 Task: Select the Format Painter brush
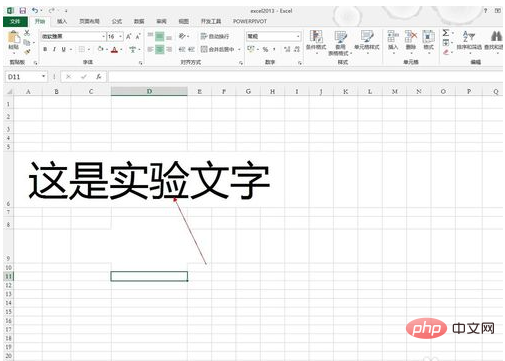(x=27, y=52)
